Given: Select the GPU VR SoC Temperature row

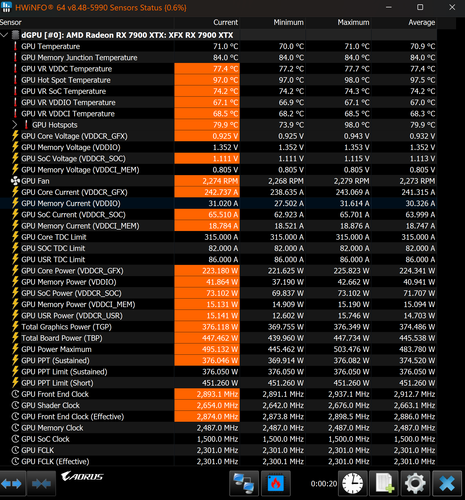Looking at the screenshot, I should [218, 91].
